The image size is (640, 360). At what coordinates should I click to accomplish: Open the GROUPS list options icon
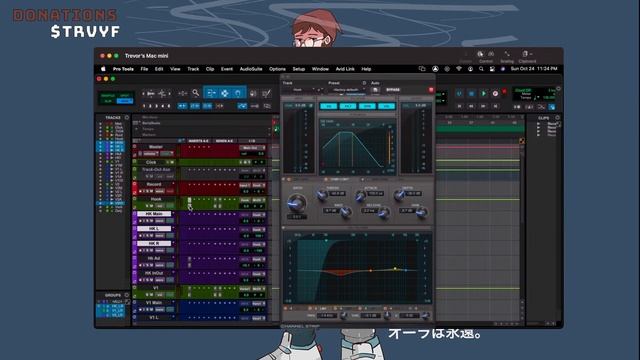[127, 295]
